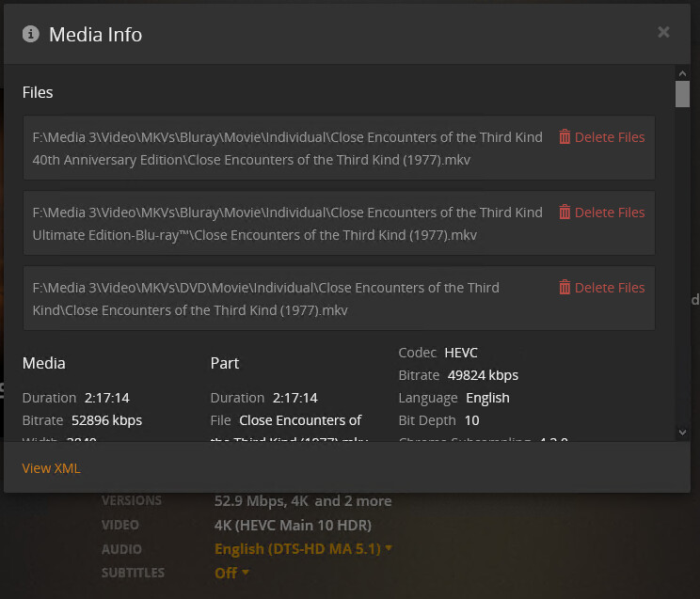Click the Versions text 52.9 Mbps, 4K and 2 more
This screenshot has width=700, height=599.
[x=303, y=501]
